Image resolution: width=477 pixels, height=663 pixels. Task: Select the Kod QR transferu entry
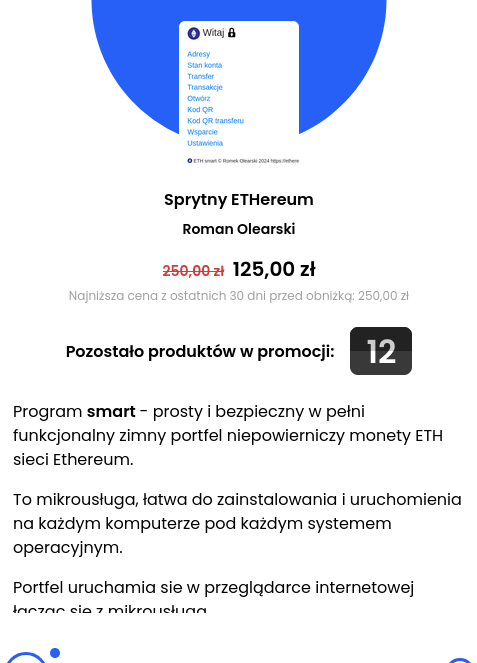[216, 121]
